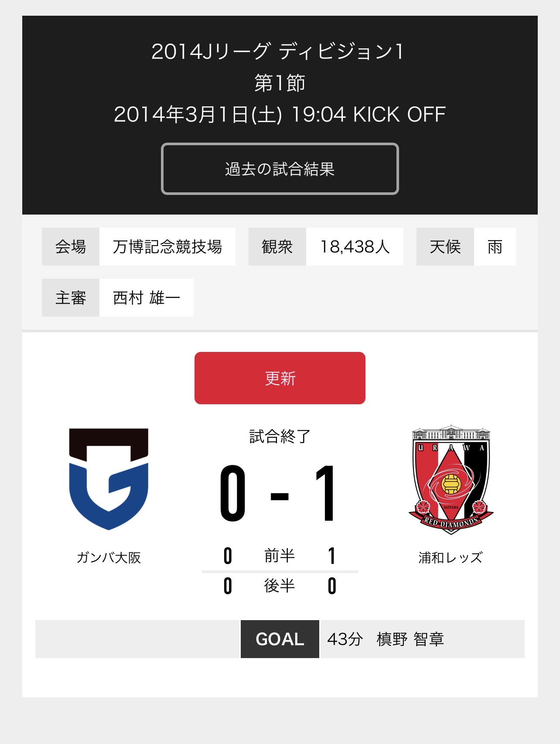Image resolution: width=560 pixels, height=744 pixels.
Task: Click the 浦和レッズ team name
Action: [451, 557]
